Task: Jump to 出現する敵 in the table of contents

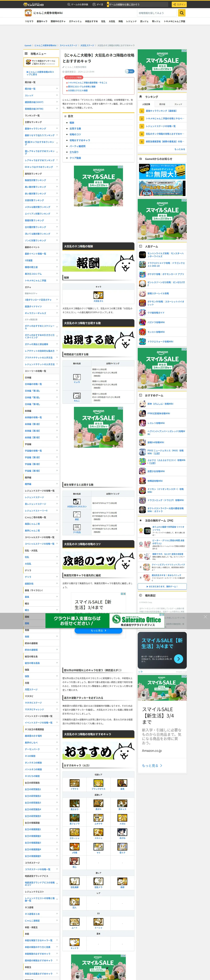Action: click(75, 129)
